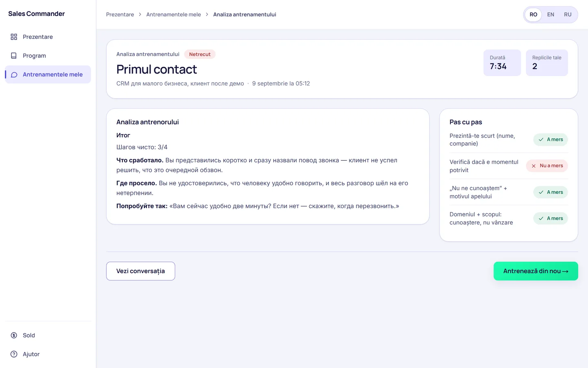Click the Prezentare breadcrumb link
The width and height of the screenshot is (588, 368).
[x=120, y=14]
